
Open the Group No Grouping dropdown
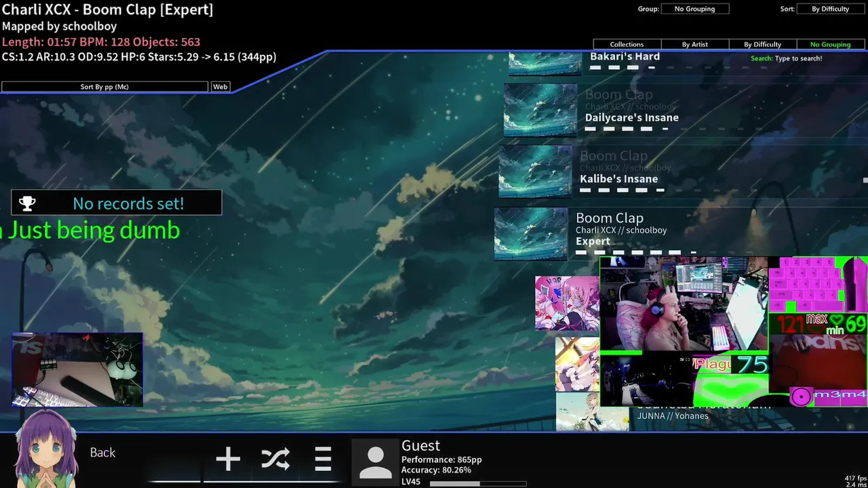click(694, 9)
